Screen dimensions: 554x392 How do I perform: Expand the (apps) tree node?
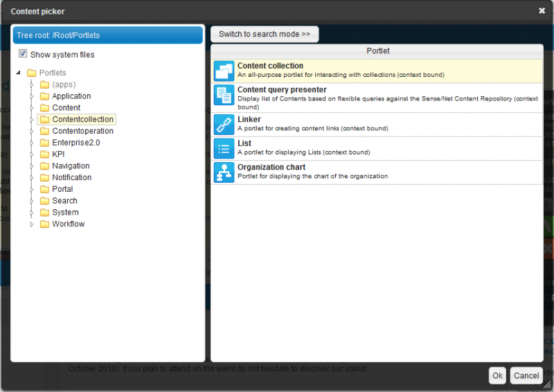32,84
